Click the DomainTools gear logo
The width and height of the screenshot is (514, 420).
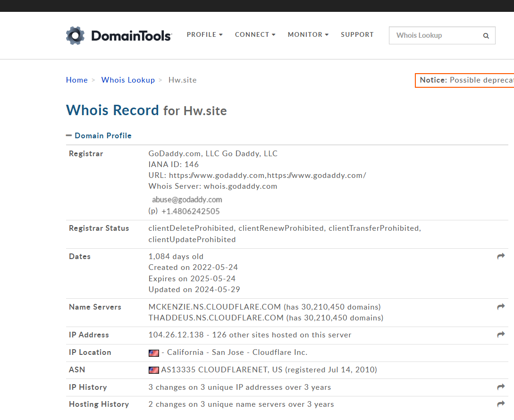click(75, 36)
